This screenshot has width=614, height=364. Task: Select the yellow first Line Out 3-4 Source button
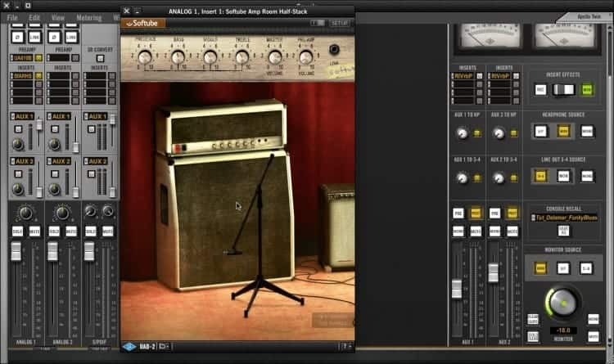(x=540, y=176)
